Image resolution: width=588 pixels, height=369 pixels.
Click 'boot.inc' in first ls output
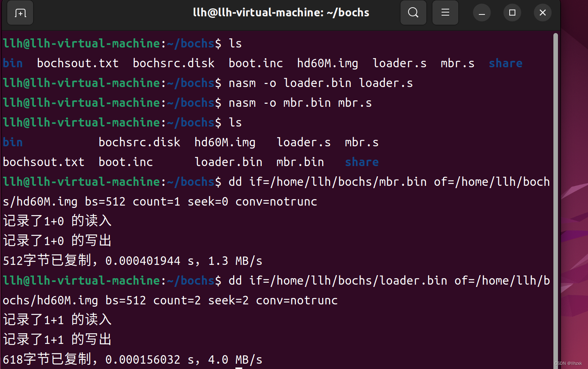(256, 63)
